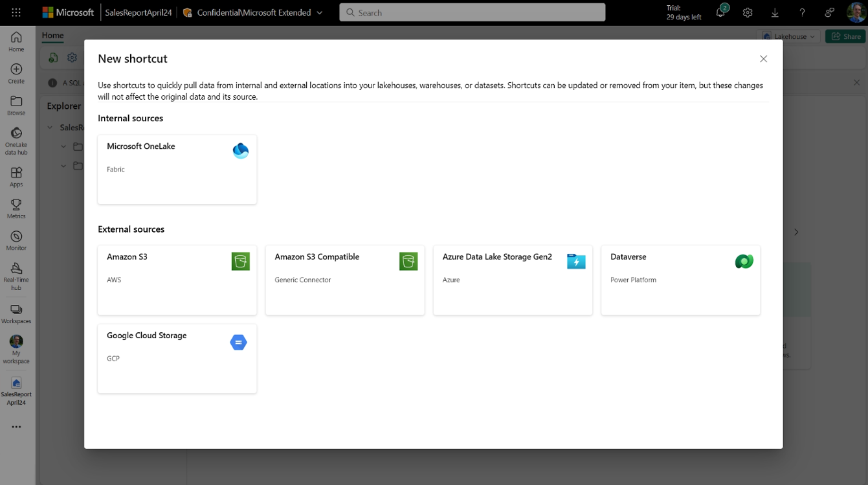
Task: Expand the sensitivity label dropdown chevron
Action: coord(320,13)
